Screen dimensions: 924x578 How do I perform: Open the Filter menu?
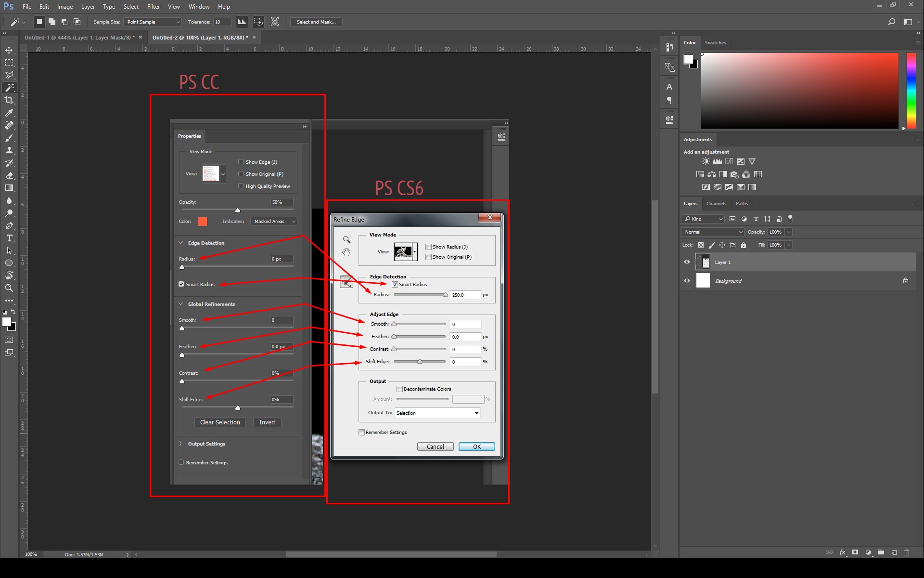coord(154,7)
